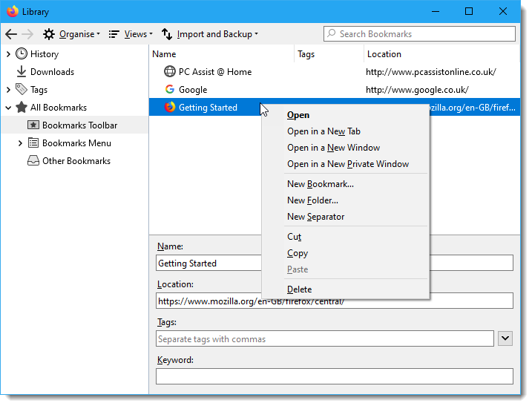This screenshot has width=532, height=406.
Task: Click the History clock icon
Action: click(x=22, y=53)
